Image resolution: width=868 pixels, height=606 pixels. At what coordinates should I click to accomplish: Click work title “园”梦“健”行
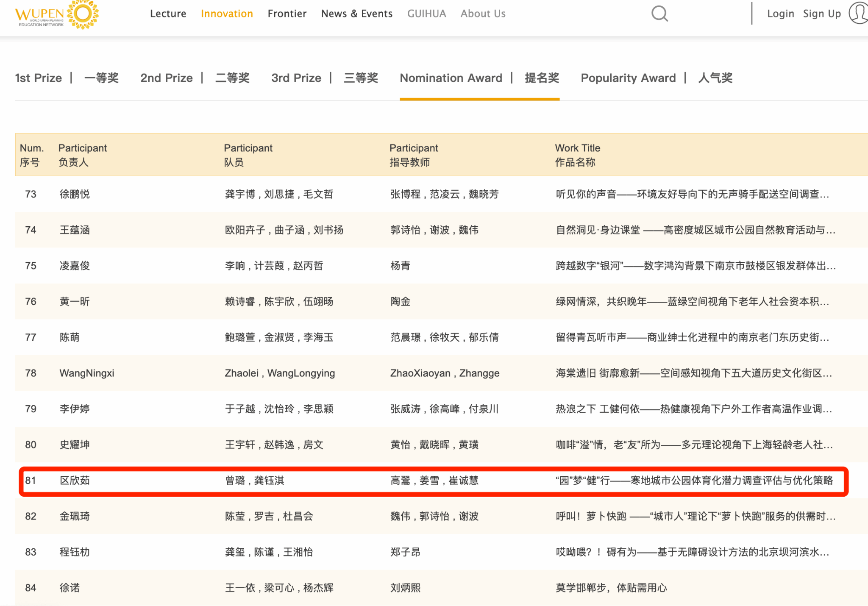694,481
